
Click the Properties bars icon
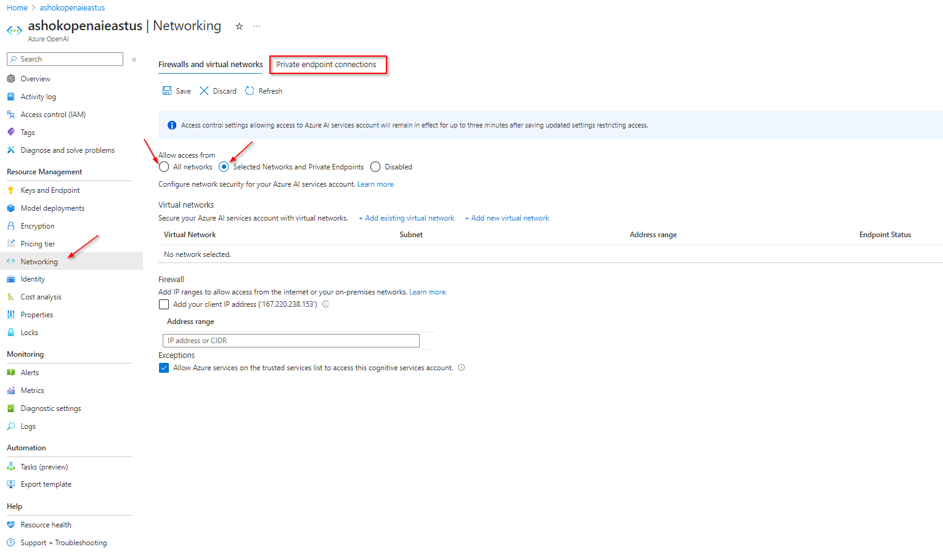10,315
